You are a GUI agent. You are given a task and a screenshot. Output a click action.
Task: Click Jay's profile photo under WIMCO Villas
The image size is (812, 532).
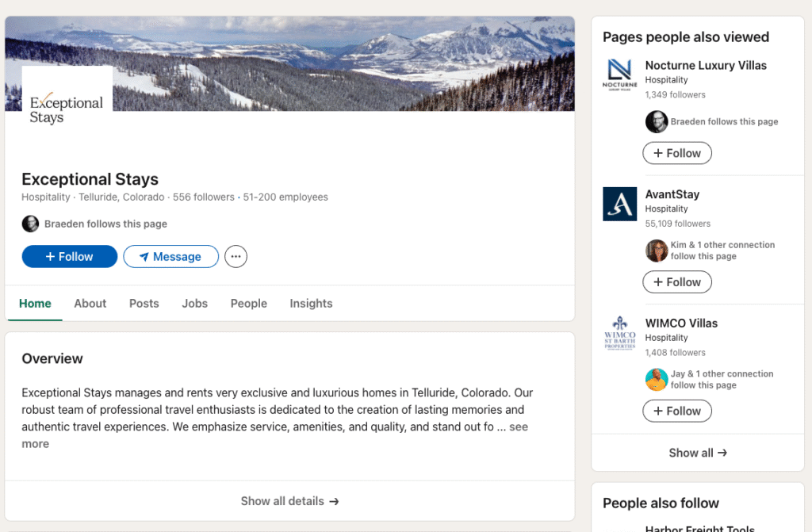pyautogui.click(x=657, y=380)
